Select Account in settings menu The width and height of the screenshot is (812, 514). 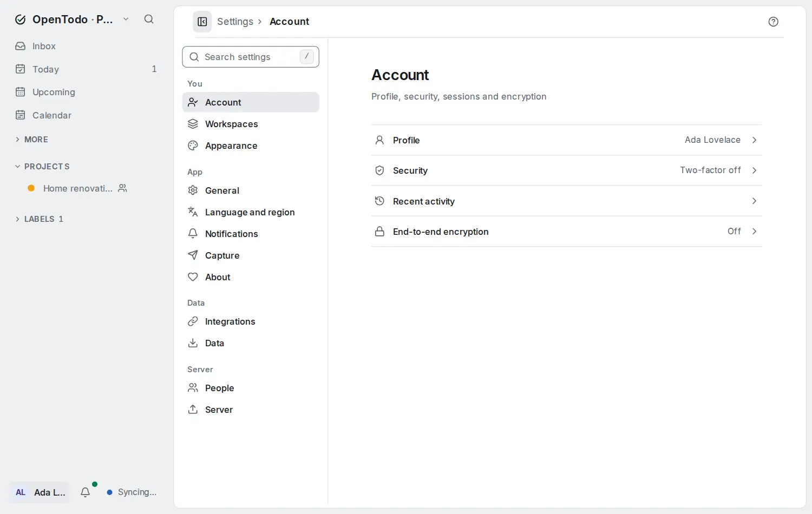[x=251, y=102]
